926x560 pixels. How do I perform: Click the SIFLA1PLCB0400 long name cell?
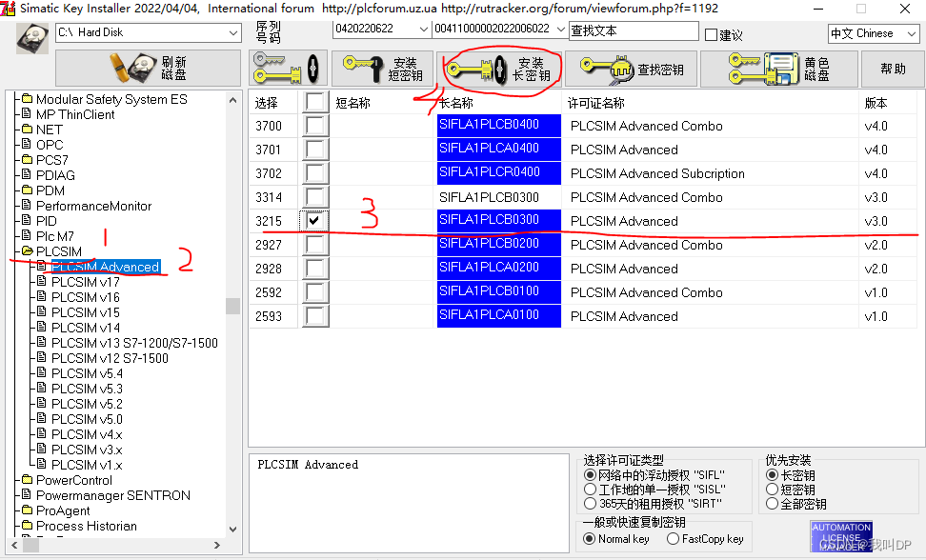[x=499, y=126]
